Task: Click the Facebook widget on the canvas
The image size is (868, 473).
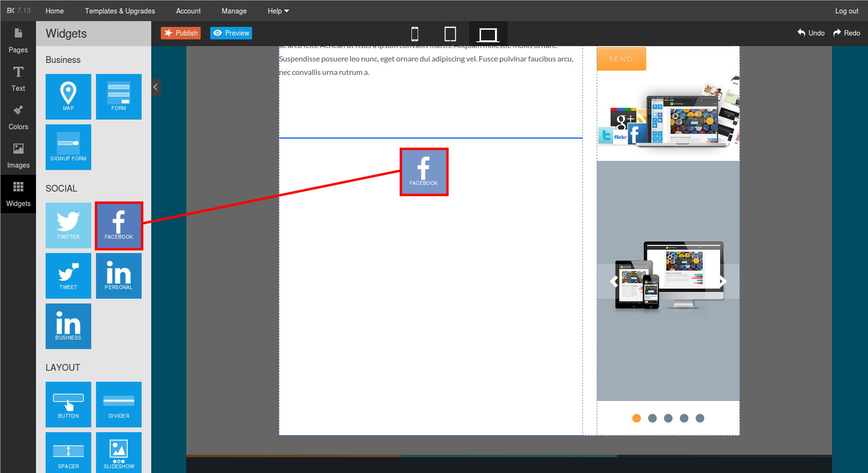Action: 424,172
